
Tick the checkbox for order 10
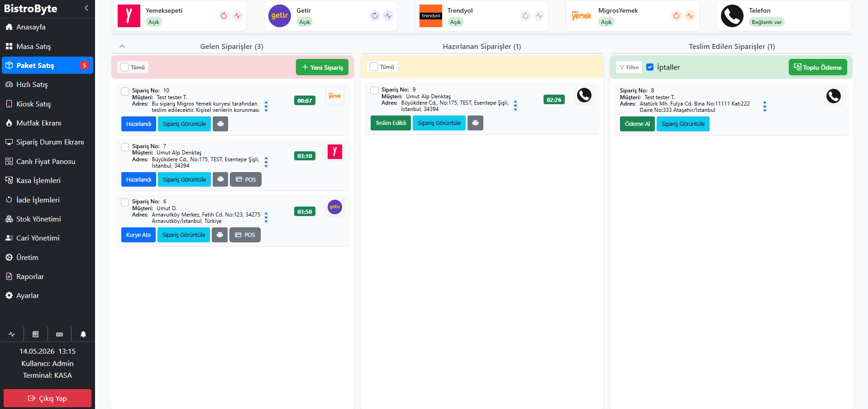(x=125, y=91)
